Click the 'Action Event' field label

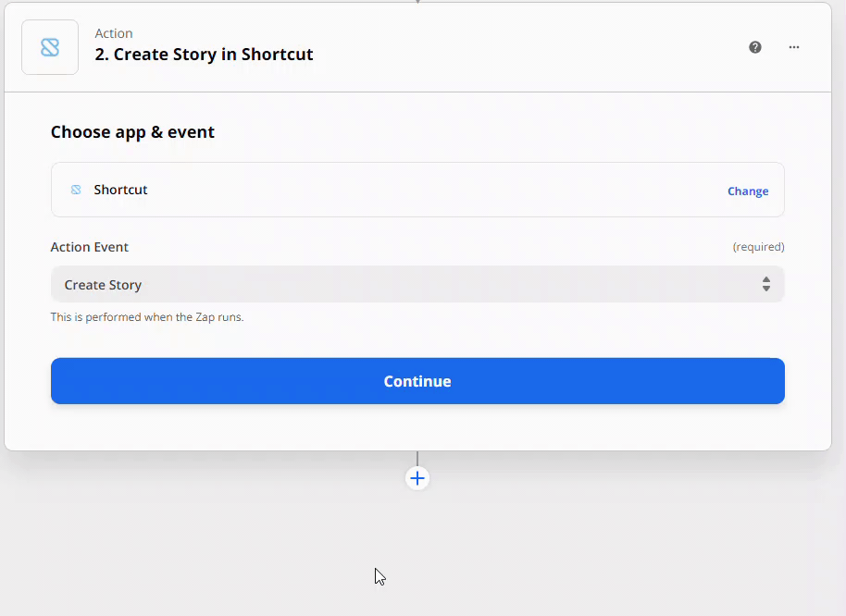coord(90,247)
